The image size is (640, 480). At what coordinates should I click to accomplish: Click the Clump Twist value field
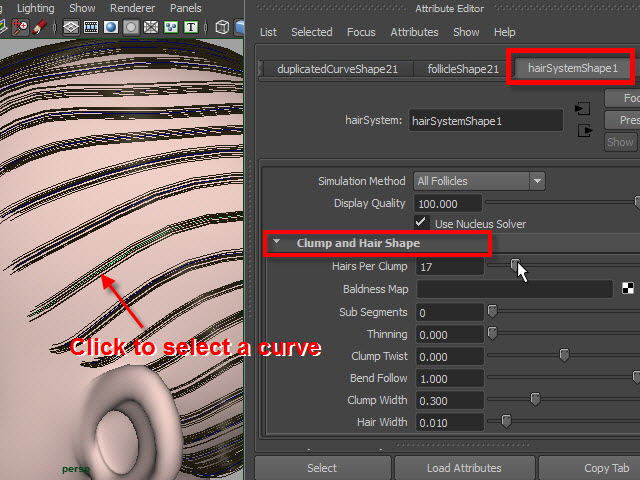coord(449,357)
